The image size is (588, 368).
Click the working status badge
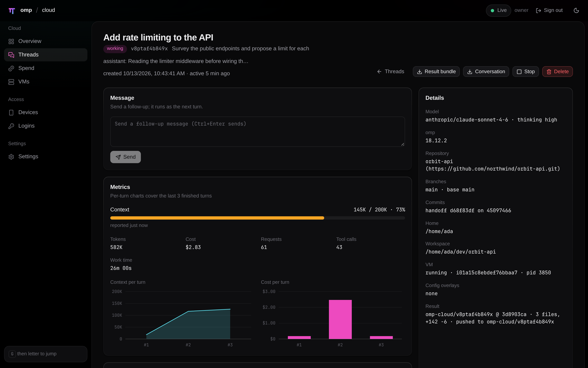[x=115, y=49]
